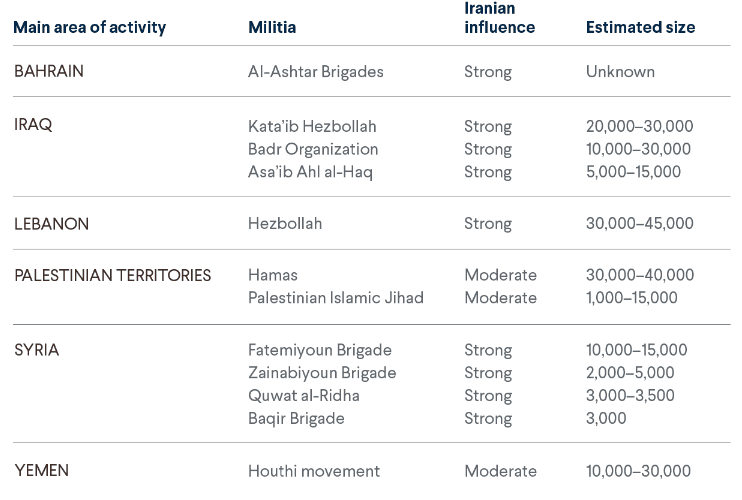Select the Palestinian Islamic Jihad entry
The width and height of the screenshot is (742, 500).
(x=336, y=298)
